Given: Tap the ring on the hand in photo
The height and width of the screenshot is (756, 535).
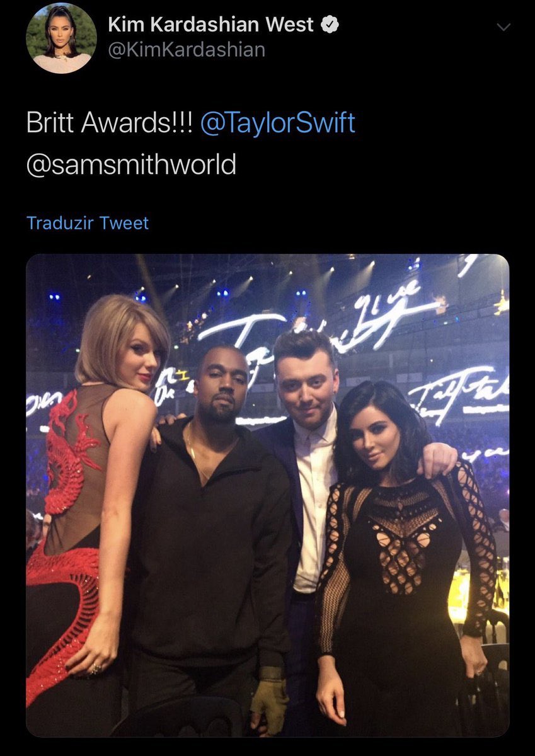Looking at the screenshot, I should (x=95, y=669).
